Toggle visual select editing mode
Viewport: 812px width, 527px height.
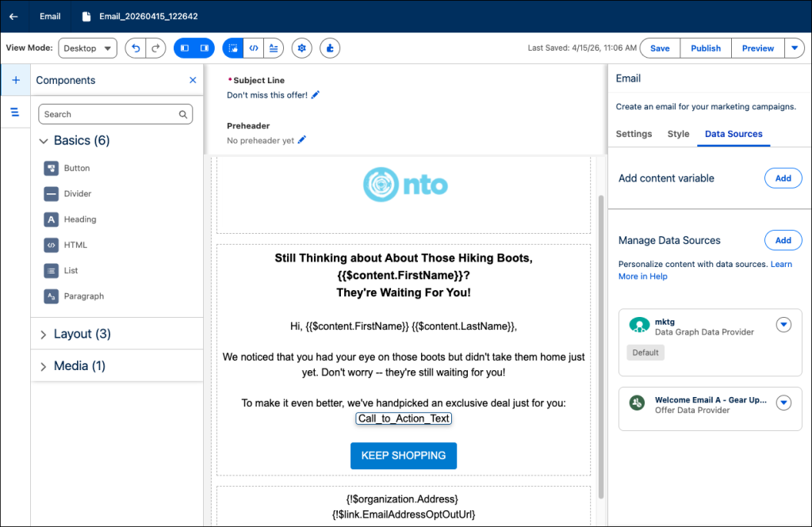pyautogui.click(x=233, y=48)
